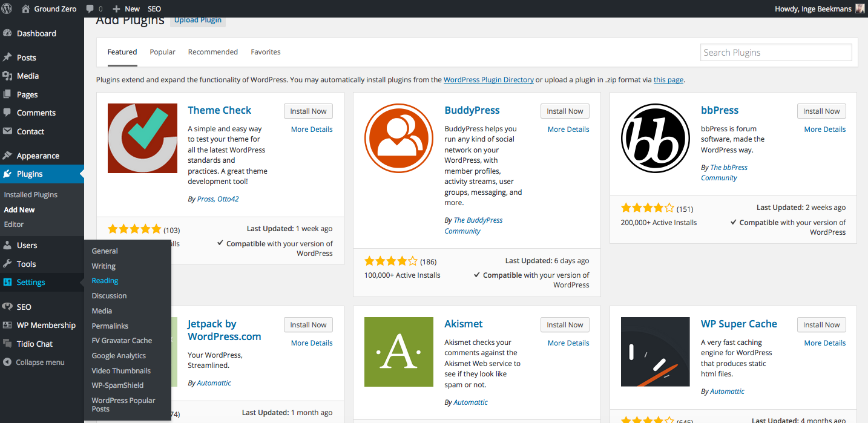
Task: Open Reading in Settings submenu
Action: coord(105,281)
